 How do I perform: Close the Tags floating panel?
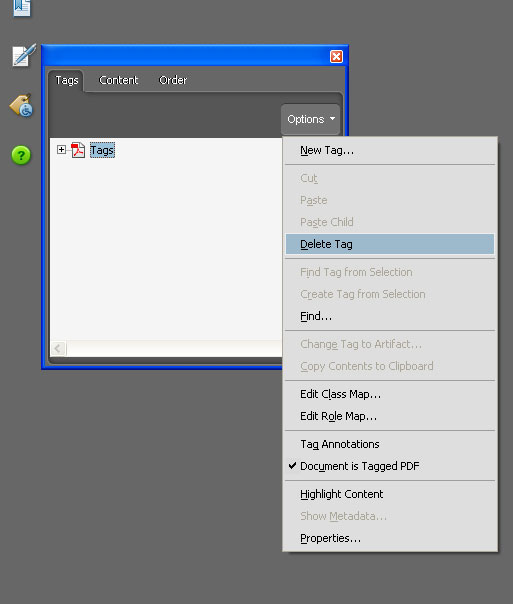point(336,57)
